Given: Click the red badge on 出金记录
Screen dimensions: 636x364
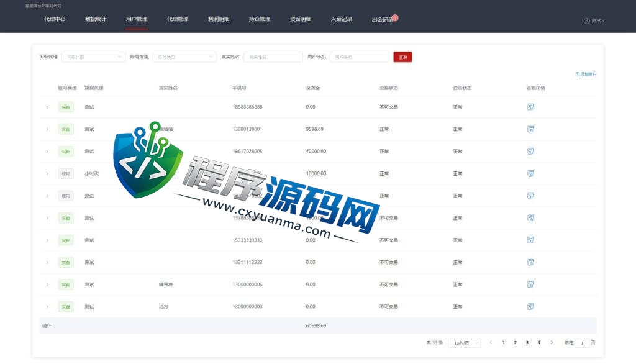Looking at the screenshot, I should pyautogui.click(x=395, y=17).
